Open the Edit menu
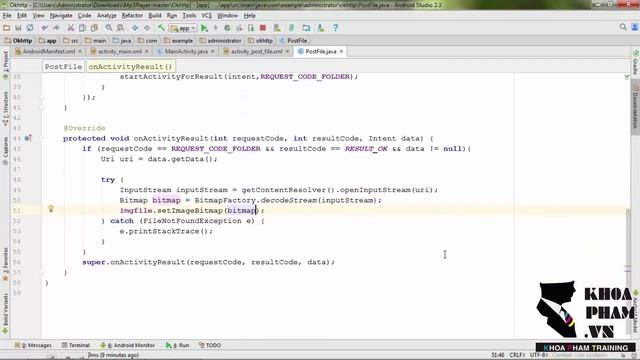The width and height of the screenshot is (640, 360). click(22, 16)
